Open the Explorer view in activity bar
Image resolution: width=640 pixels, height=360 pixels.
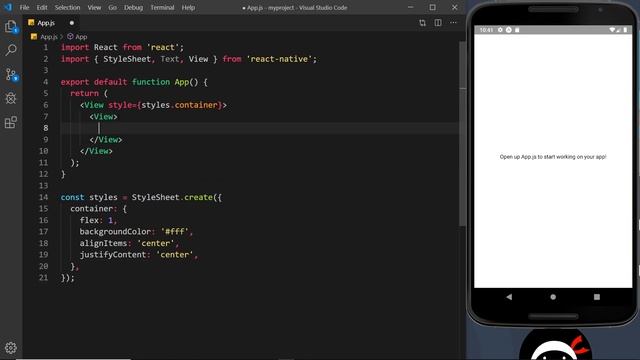pos(11,27)
